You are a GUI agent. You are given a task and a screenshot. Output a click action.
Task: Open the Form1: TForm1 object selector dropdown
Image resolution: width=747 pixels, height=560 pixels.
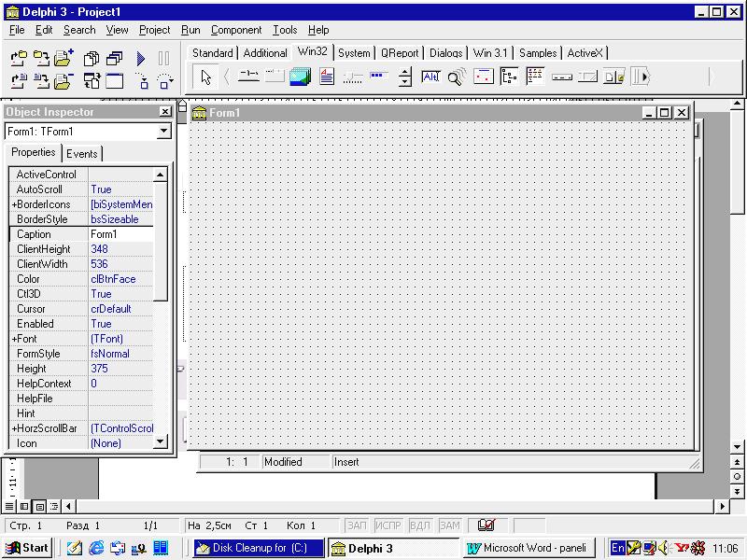click(x=164, y=131)
